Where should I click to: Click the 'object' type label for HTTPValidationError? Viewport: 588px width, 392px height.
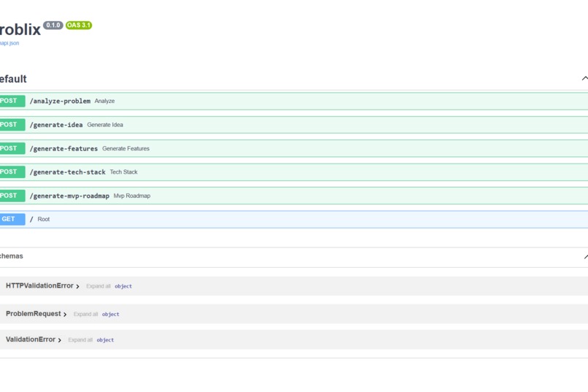click(123, 286)
